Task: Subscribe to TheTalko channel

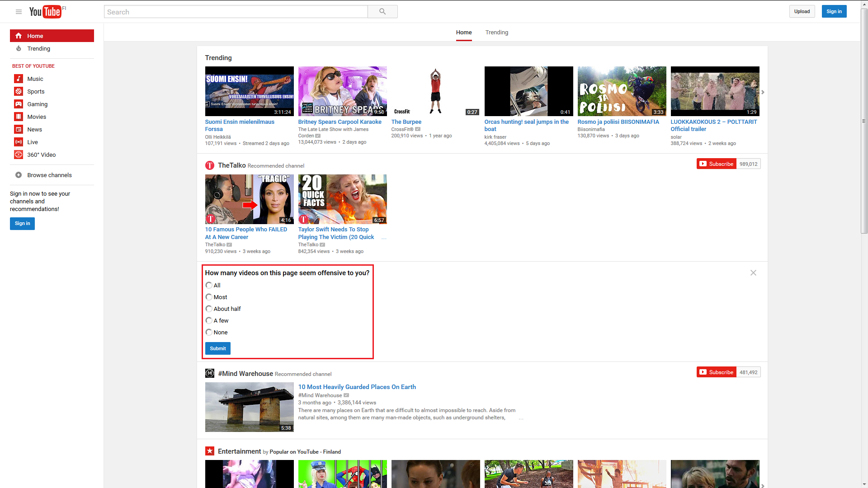Action: coord(717,164)
